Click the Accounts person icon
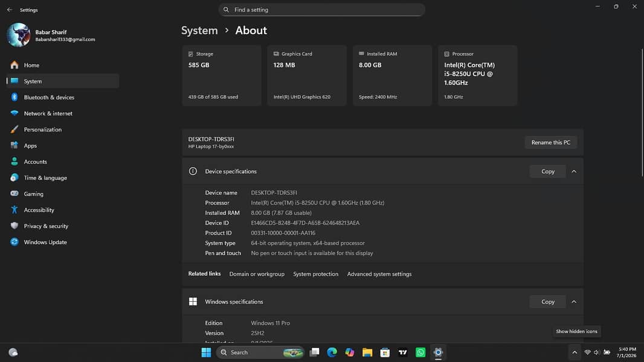This screenshot has height=362, width=644. coord(14,162)
